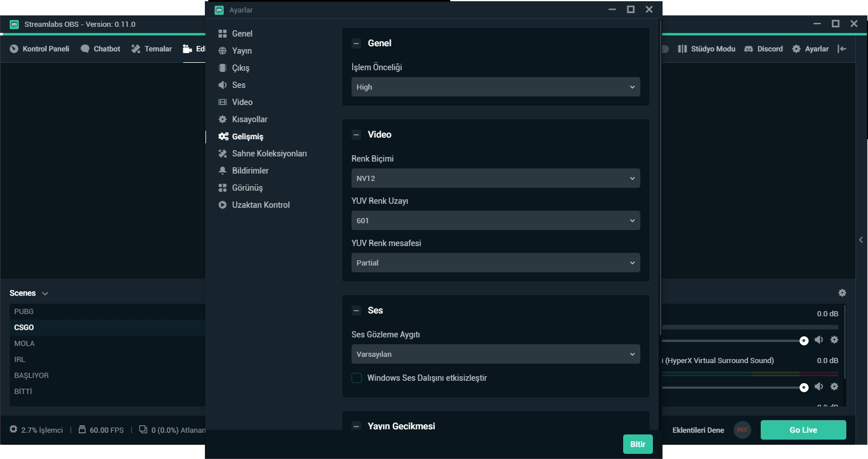Click the Görünüş icon in sidebar
868x459 pixels.
pos(223,188)
